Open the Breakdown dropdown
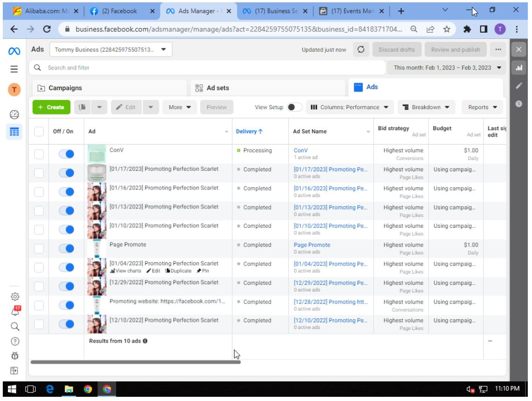The image size is (532, 401). 426,107
